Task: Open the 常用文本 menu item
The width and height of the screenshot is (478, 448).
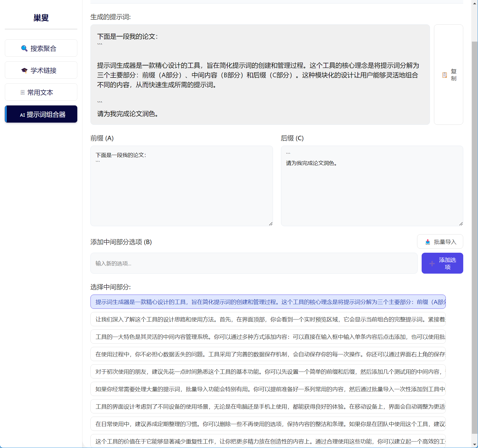Action: pos(41,92)
